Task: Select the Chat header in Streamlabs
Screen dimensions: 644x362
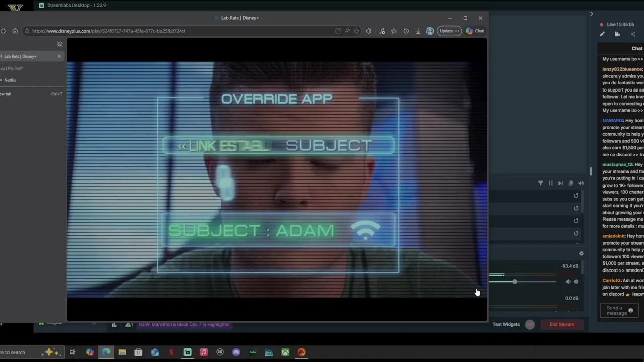Action: (637, 49)
